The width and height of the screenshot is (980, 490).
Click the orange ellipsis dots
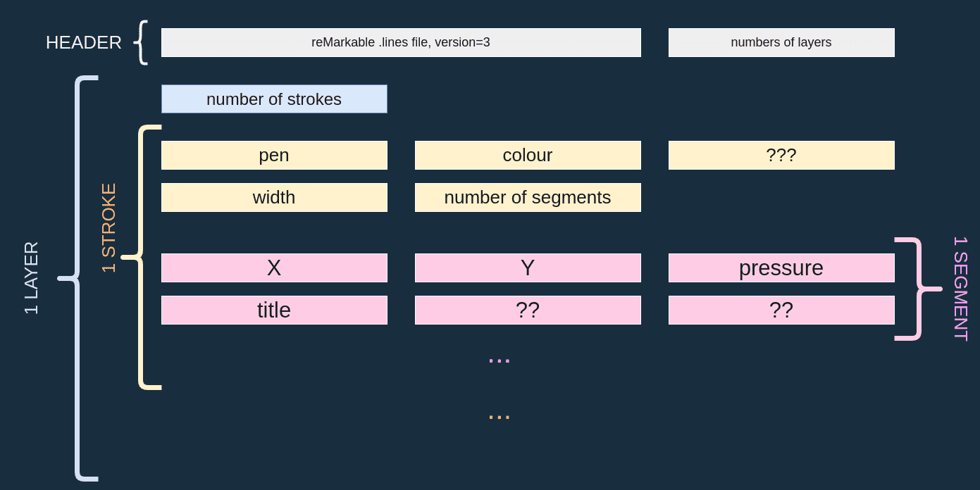click(499, 417)
